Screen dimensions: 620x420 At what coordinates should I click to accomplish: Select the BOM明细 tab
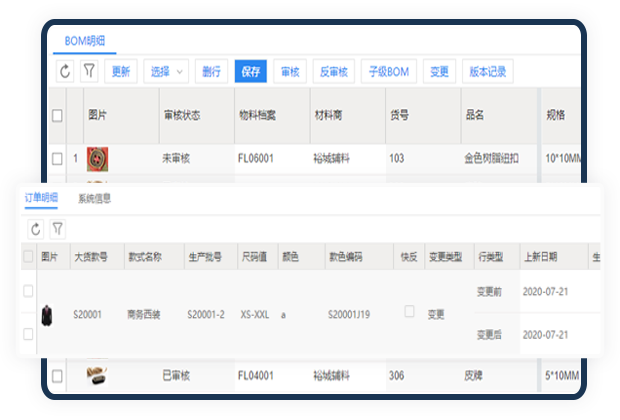pyautogui.click(x=84, y=41)
